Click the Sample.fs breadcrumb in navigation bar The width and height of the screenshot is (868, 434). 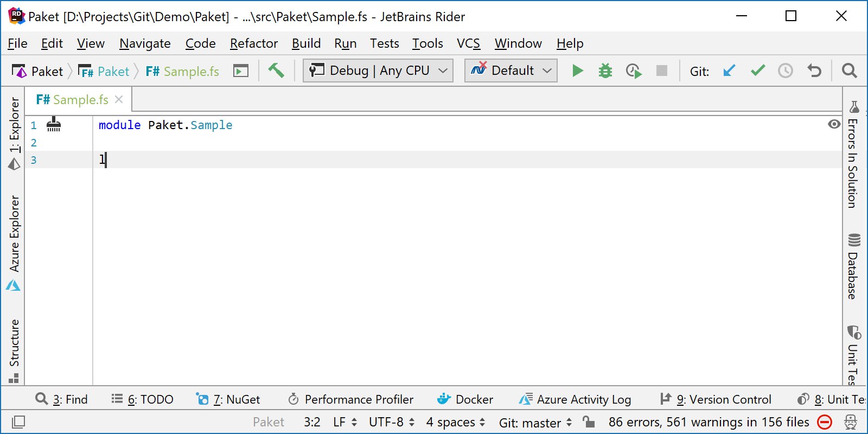click(182, 71)
